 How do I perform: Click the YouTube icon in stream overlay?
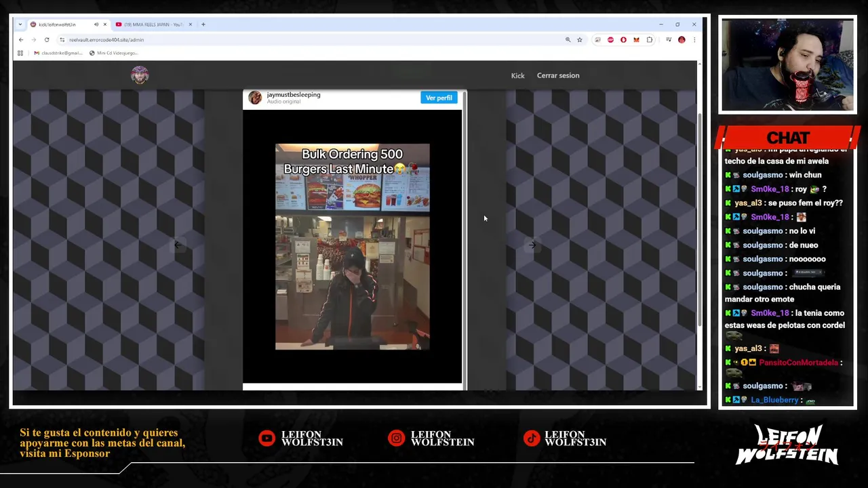267,439
